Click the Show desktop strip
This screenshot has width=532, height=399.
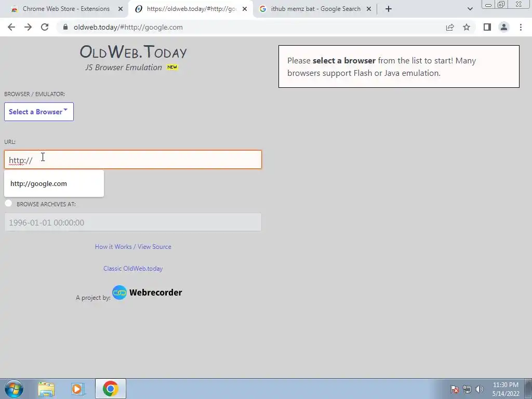[528, 389]
